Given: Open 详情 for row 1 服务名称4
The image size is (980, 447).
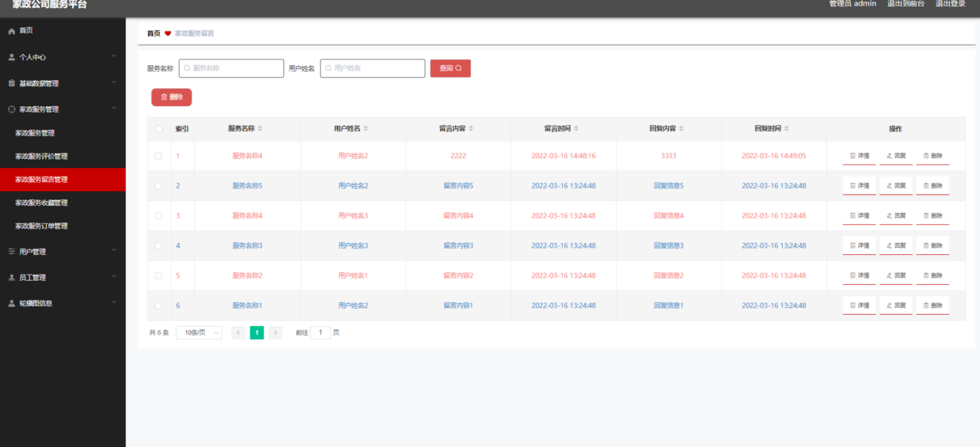Looking at the screenshot, I should 859,156.
